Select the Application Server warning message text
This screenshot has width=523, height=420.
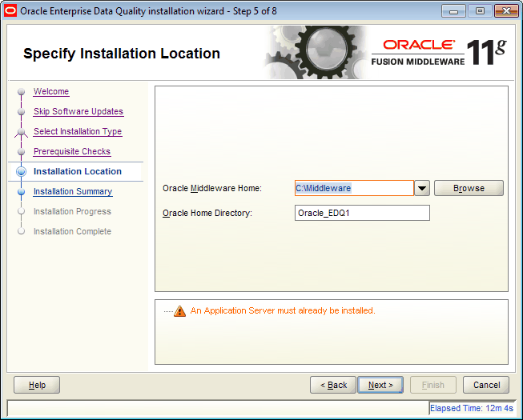coord(283,310)
